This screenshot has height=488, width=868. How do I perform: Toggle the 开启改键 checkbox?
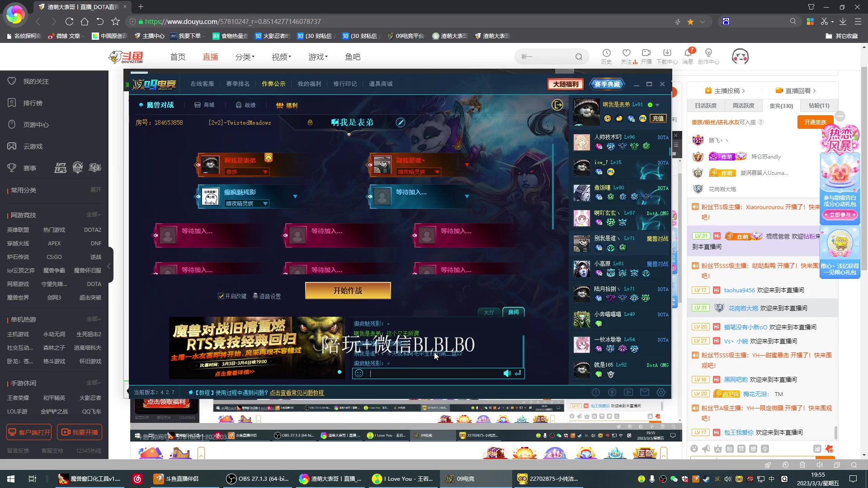[221, 296]
